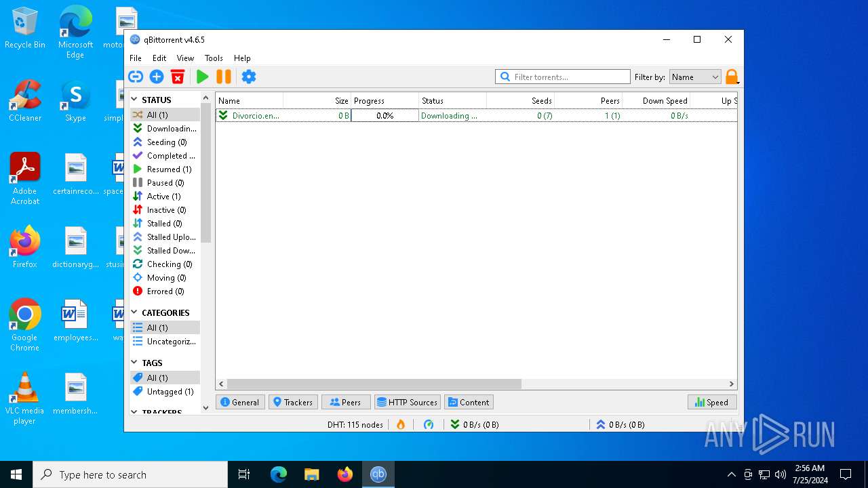Click in the Filter torrents search field
Image resolution: width=868 pixels, height=488 pixels.
point(563,77)
